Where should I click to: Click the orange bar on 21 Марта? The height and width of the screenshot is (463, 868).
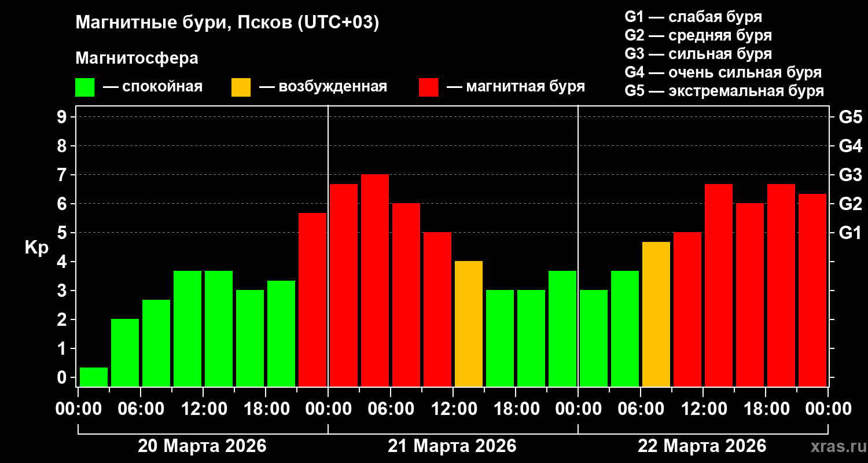click(x=469, y=324)
